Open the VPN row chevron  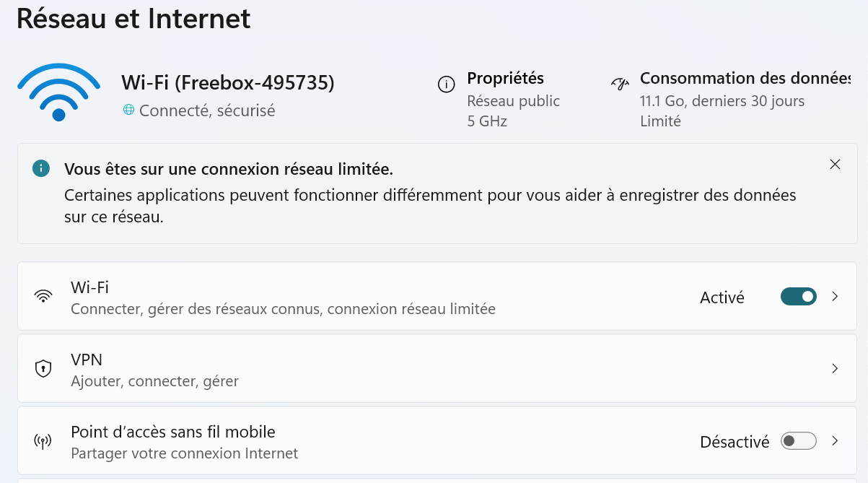click(835, 368)
